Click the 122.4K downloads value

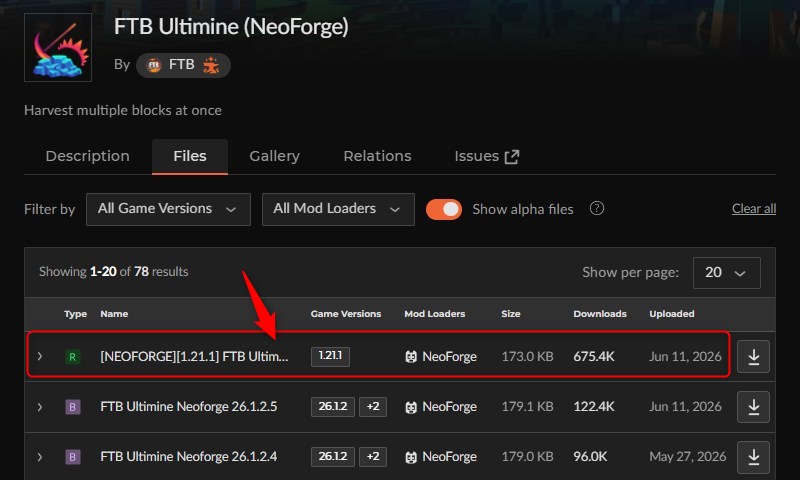pos(594,407)
